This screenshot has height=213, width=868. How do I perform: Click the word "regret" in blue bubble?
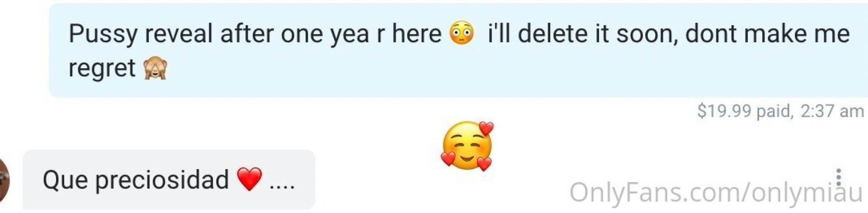click(x=102, y=69)
